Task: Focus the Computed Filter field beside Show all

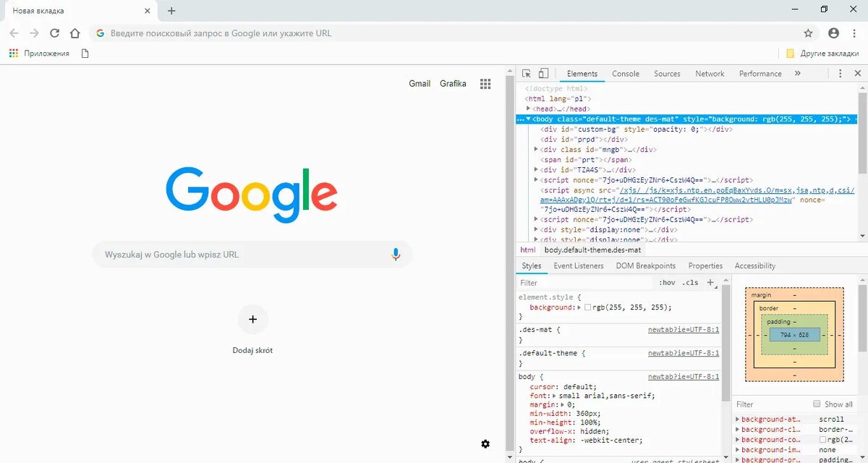Action: click(x=770, y=404)
